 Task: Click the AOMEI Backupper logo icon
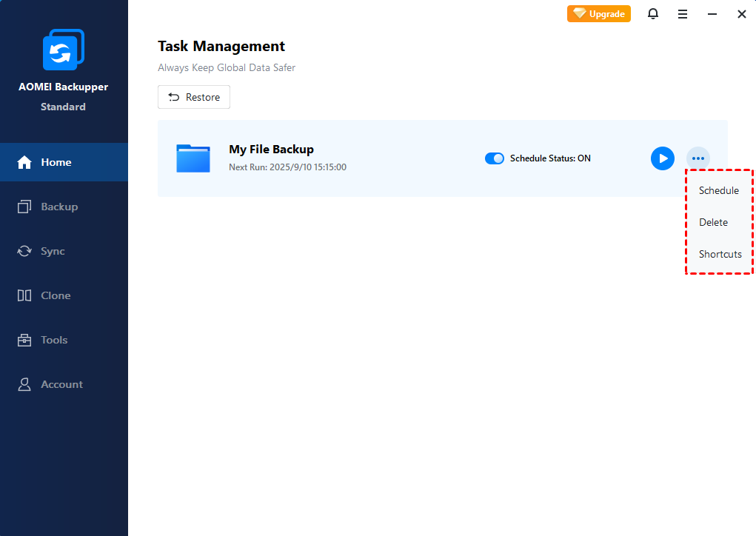click(x=64, y=50)
